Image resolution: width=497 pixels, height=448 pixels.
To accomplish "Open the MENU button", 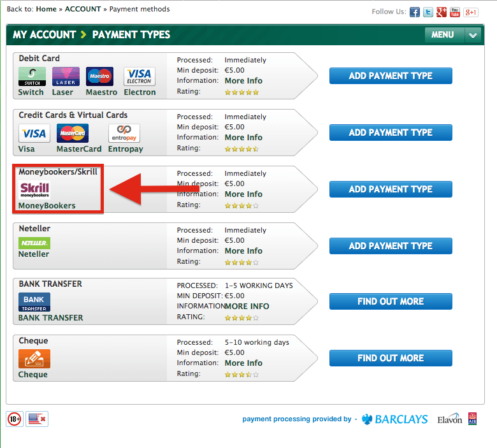I will coord(445,35).
